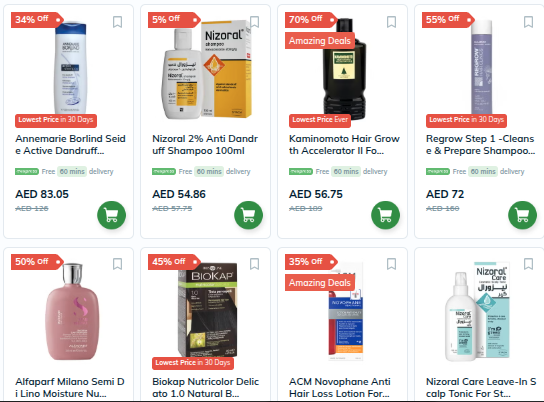The width and height of the screenshot is (544, 402).
Task: Open Nizoral 2% Anti Dandruff Shampoo title
Action: coord(205,145)
